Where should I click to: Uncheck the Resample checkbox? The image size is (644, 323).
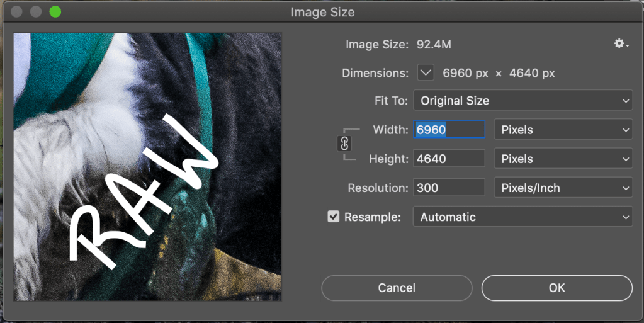coord(334,217)
